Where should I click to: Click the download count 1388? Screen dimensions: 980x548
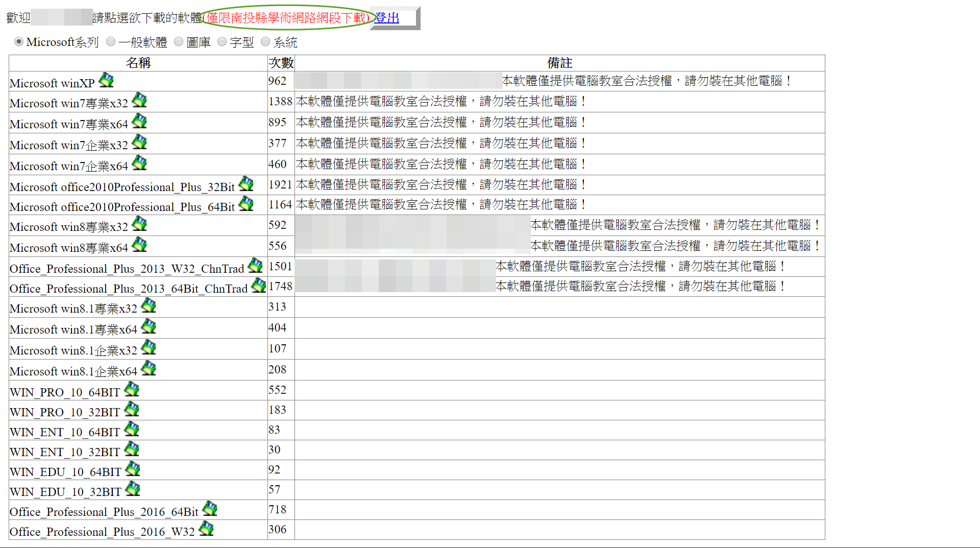pyautogui.click(x=281, y=101)
